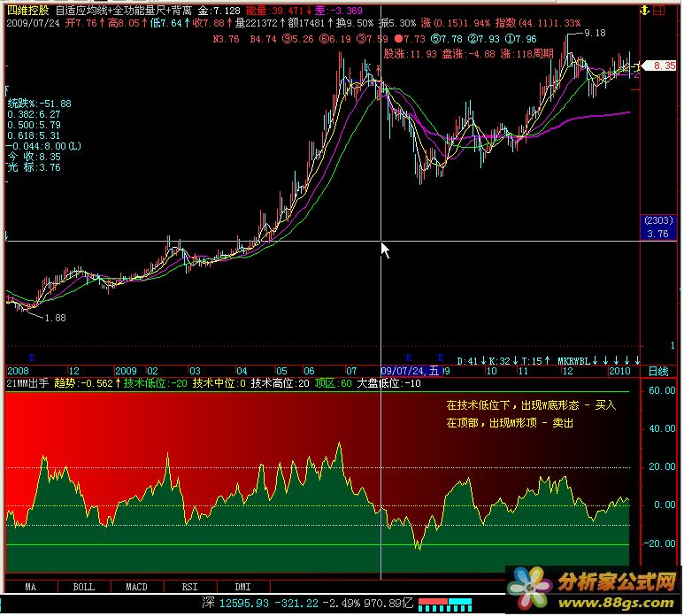Click the 差:-3.369 reading
Screen dimensions: 684x616
click(x=339, y=11)
